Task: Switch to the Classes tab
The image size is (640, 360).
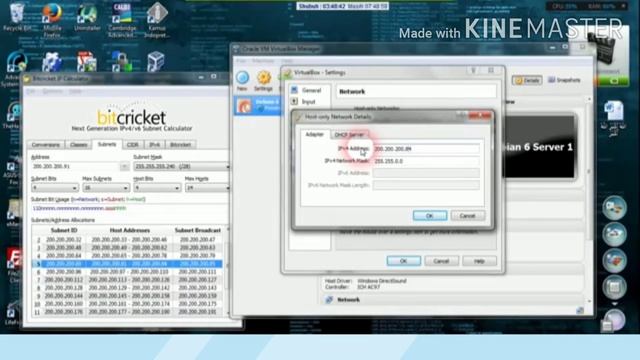Action: 78,145
